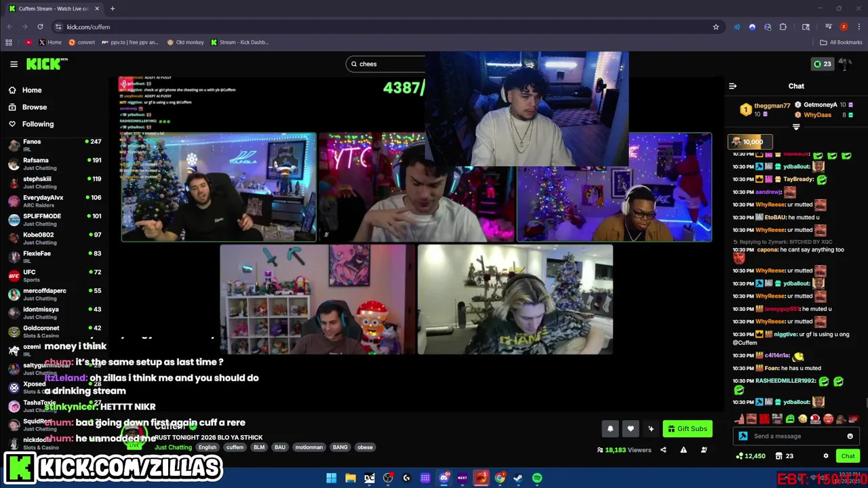868x488 pixels.
Task: Open the Chrome three-dot menu
Action: (859, 26)
